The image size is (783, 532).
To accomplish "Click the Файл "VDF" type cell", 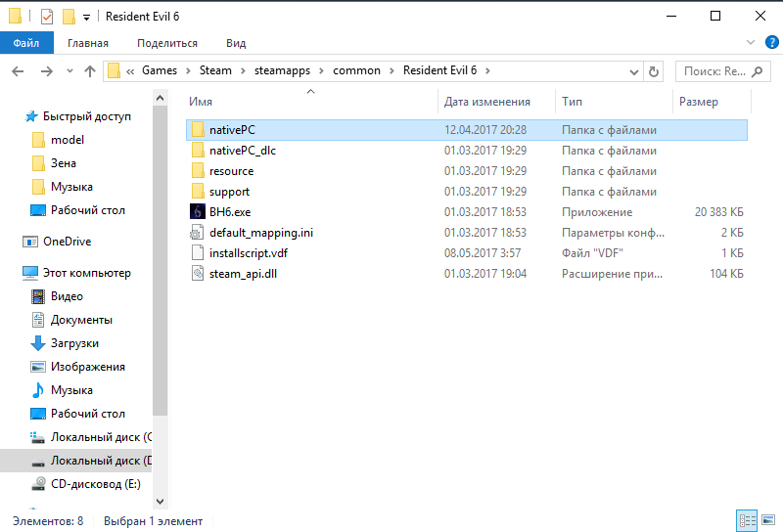I will click(x=593, y=253).
